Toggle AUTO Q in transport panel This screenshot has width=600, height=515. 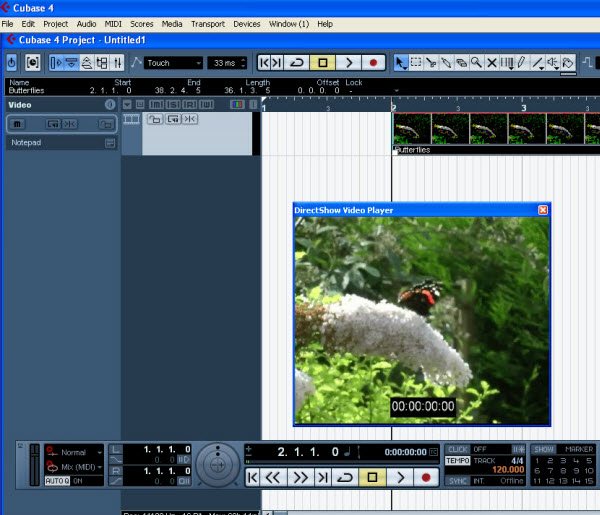[x=57, y=481]
